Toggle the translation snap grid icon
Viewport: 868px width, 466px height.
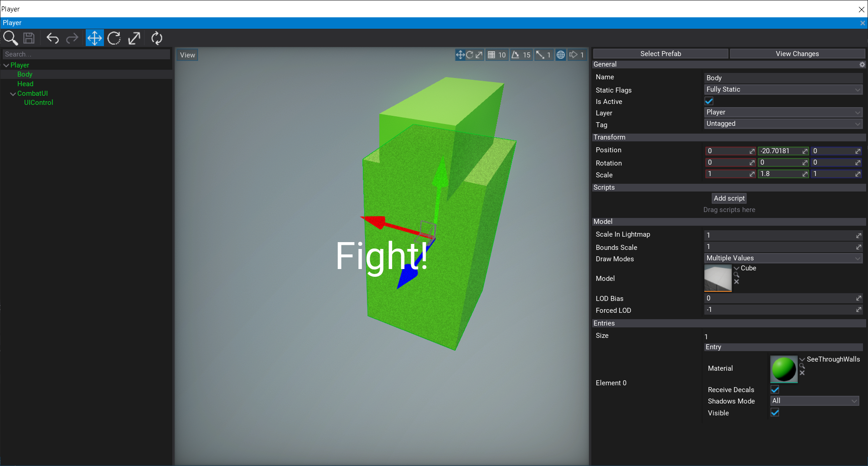[x=491, y=54]
